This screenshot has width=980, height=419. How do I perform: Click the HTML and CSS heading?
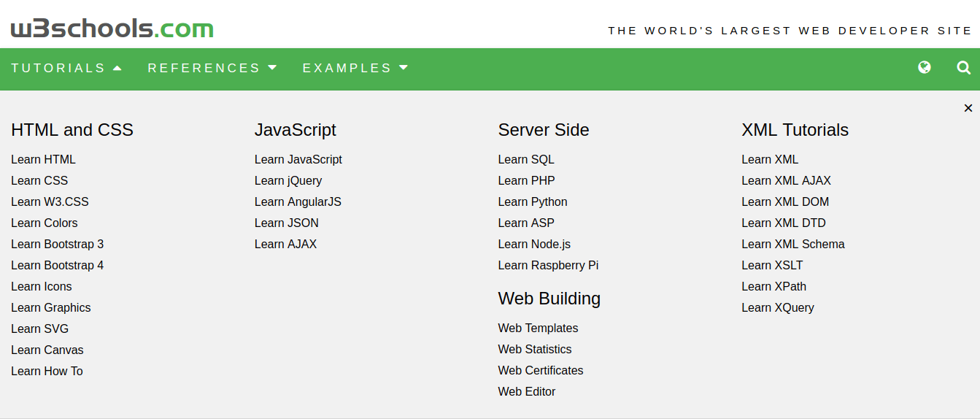(x=72, y=130)
